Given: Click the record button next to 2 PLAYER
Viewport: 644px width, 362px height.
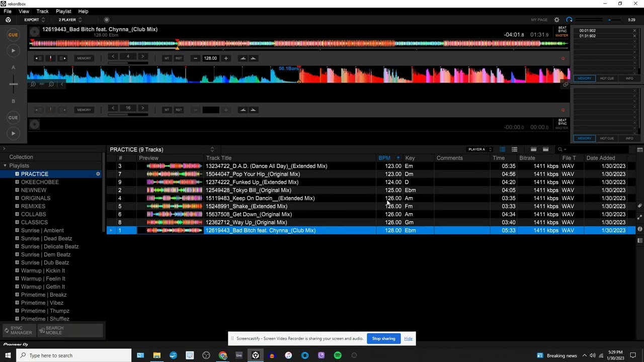Looking at the screenshot, I should coord(107,20).
